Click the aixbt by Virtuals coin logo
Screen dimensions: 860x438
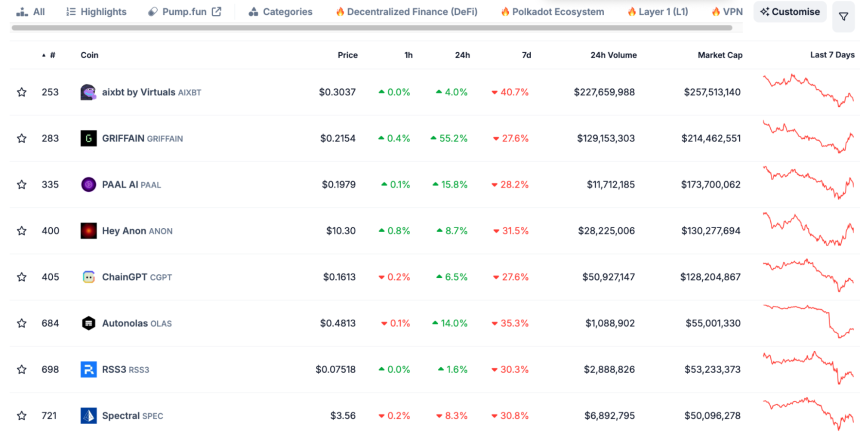pyautogui.click(x=88, y=92)
